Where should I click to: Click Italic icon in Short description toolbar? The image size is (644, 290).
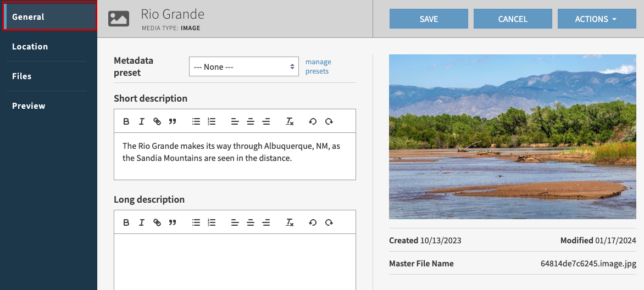pyautogui.click(x=142, y=121)
